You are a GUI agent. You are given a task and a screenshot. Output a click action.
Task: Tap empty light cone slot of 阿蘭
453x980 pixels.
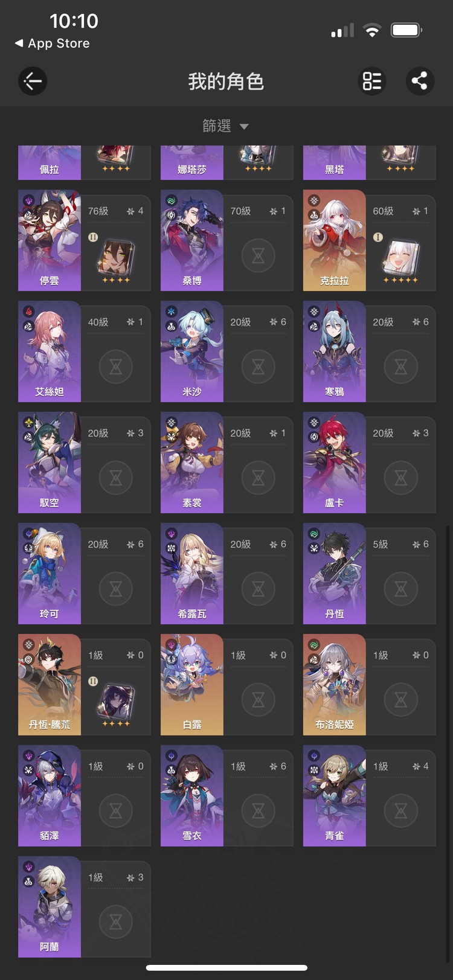pyautogui.click(x=116, y=922)
